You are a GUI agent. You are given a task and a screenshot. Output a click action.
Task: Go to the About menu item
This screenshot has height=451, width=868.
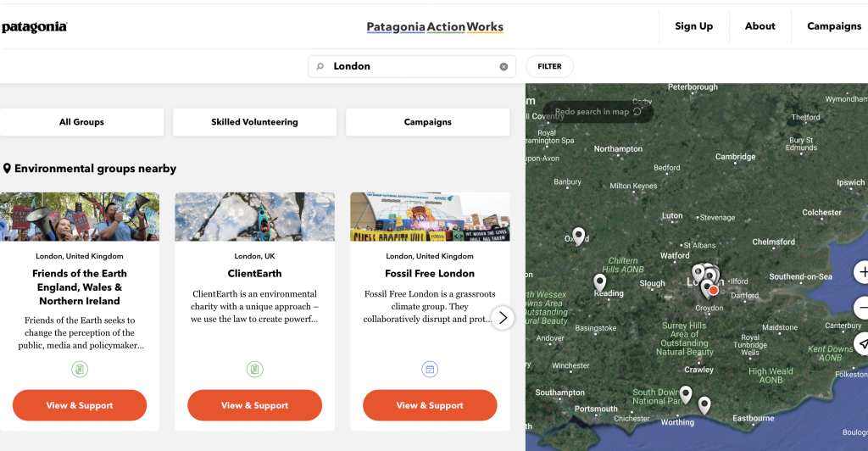[760, 26]
